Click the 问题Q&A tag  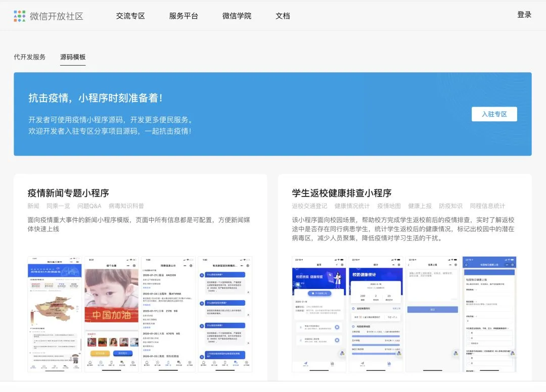point(89,206)
